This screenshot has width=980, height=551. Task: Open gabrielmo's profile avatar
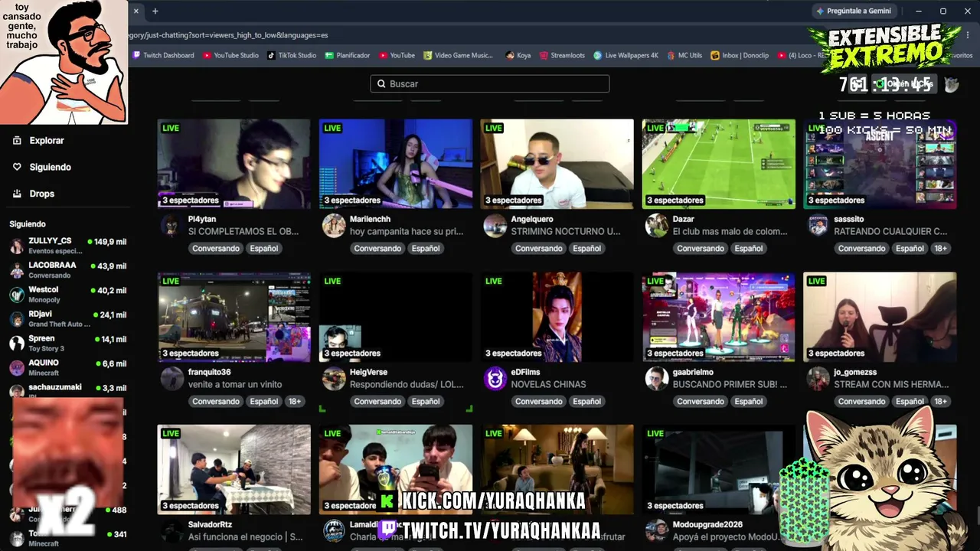tap(656, 378)
